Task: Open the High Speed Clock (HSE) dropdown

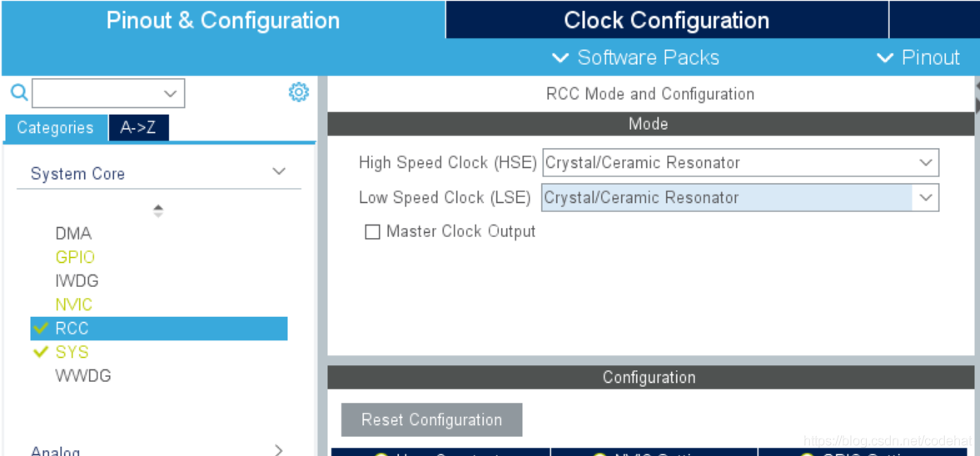Action: coord(741,163)
